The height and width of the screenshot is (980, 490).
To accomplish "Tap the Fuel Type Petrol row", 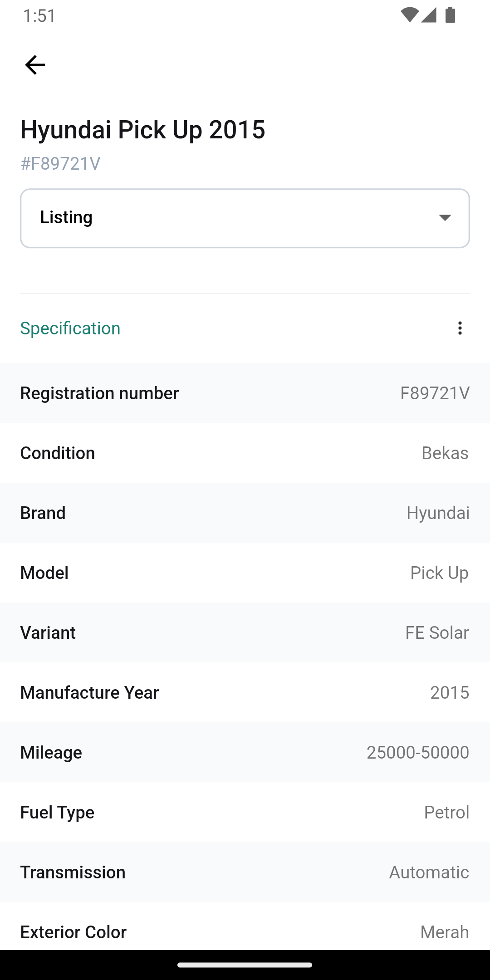I will 245,812.
